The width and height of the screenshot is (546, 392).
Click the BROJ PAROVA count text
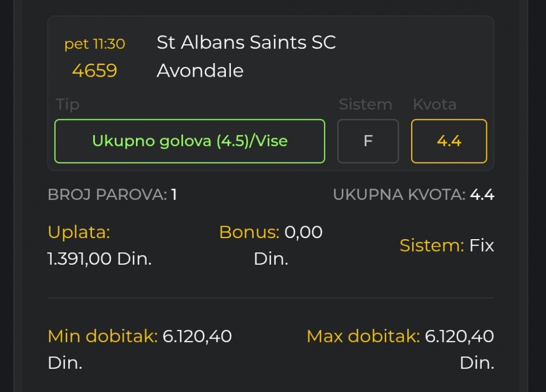click(112, 195)
